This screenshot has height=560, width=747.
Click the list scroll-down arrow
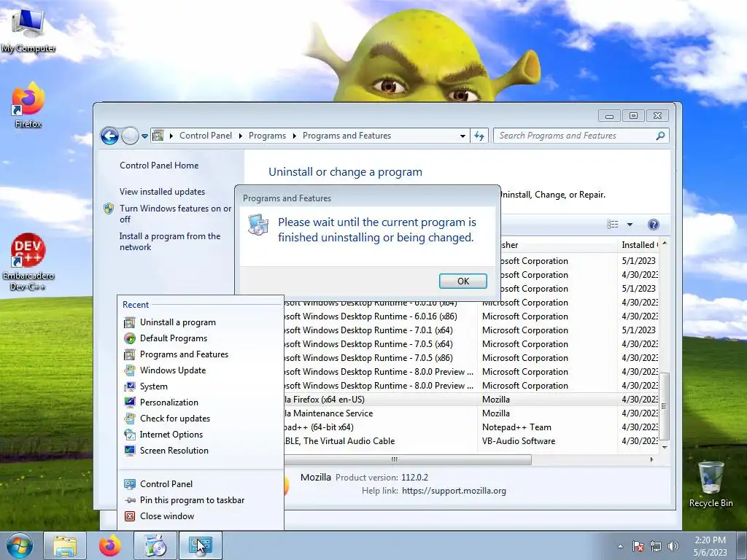pos(664,447)
